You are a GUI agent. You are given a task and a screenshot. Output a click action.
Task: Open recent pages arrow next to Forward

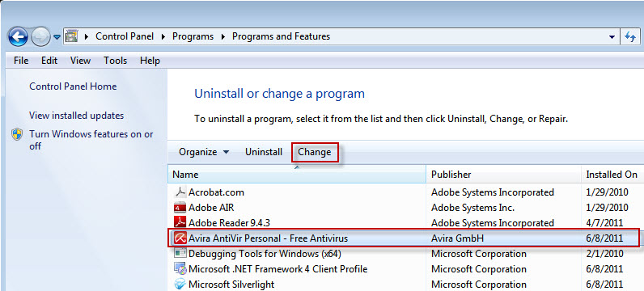coord(57,37)
